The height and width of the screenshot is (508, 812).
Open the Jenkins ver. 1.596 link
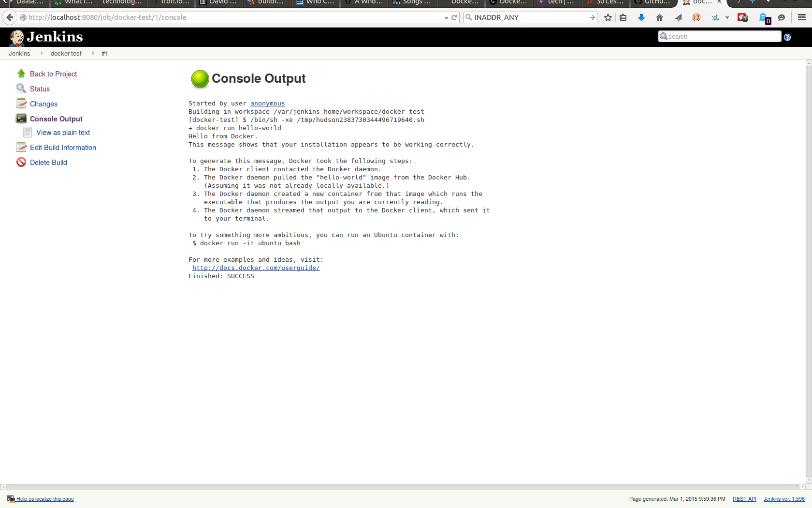784,499
